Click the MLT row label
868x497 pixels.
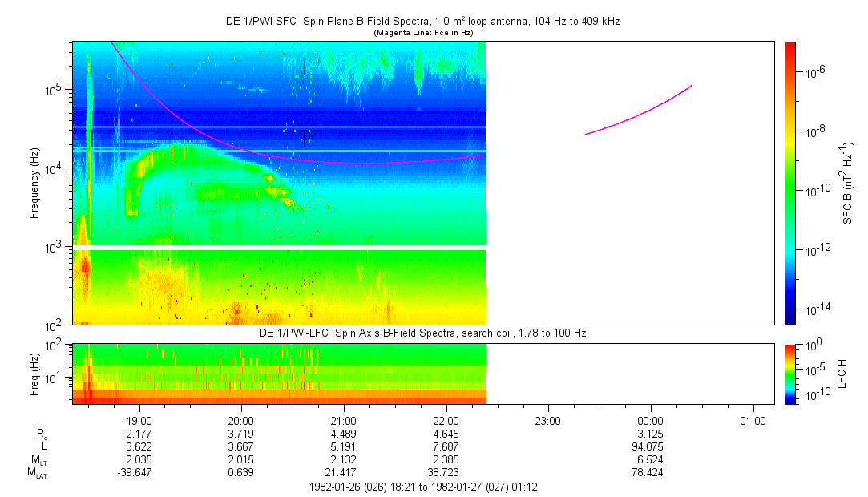tap(38, 460)
